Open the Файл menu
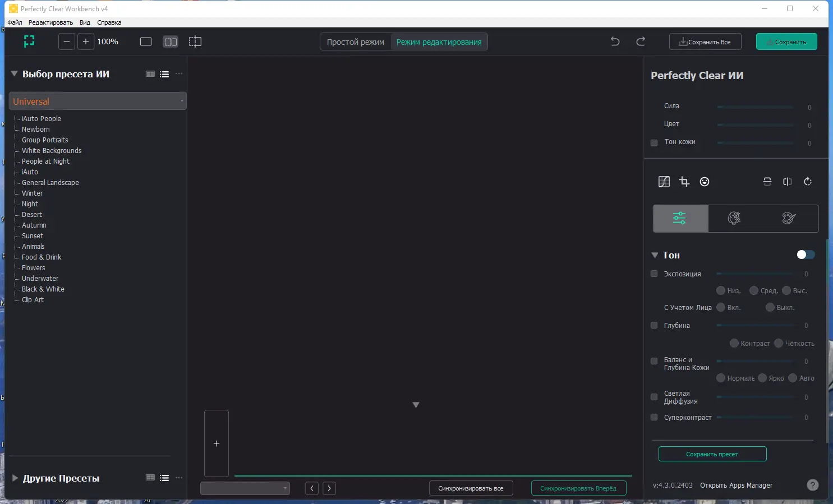This screenshot has width=833, height=504. tap(15, 22)
